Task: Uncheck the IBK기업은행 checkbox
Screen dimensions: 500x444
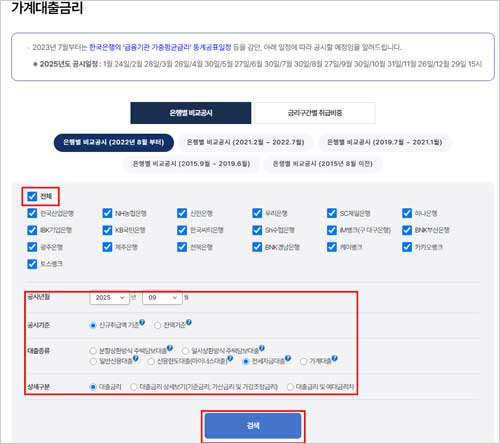Action: click(32, 230)
